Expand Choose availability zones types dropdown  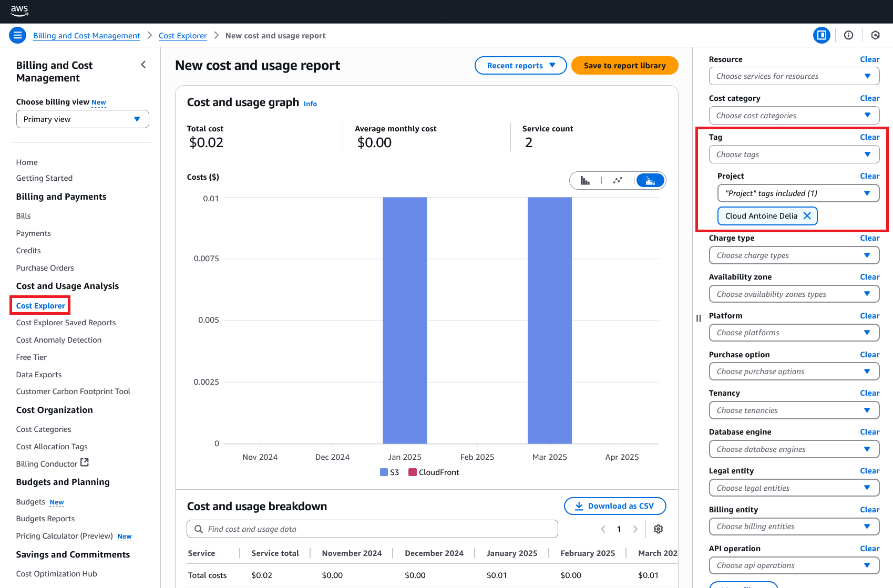[794, 294]
